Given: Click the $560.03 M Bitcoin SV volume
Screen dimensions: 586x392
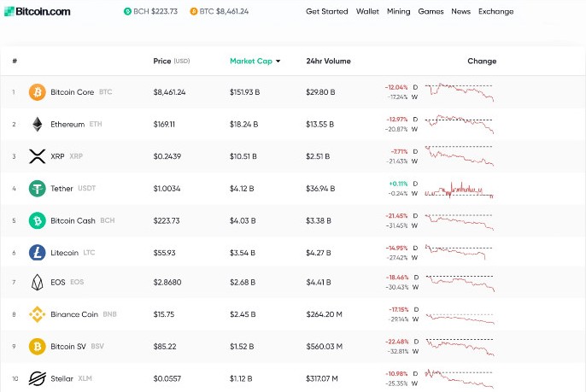Looking at the screenshot, I should [x=325, y=347].
